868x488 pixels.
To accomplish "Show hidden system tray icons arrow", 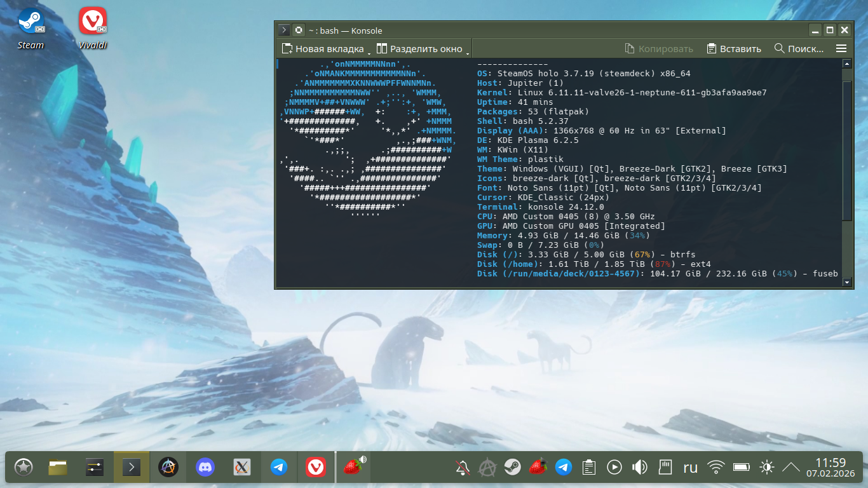I will (x=790, y=468).
